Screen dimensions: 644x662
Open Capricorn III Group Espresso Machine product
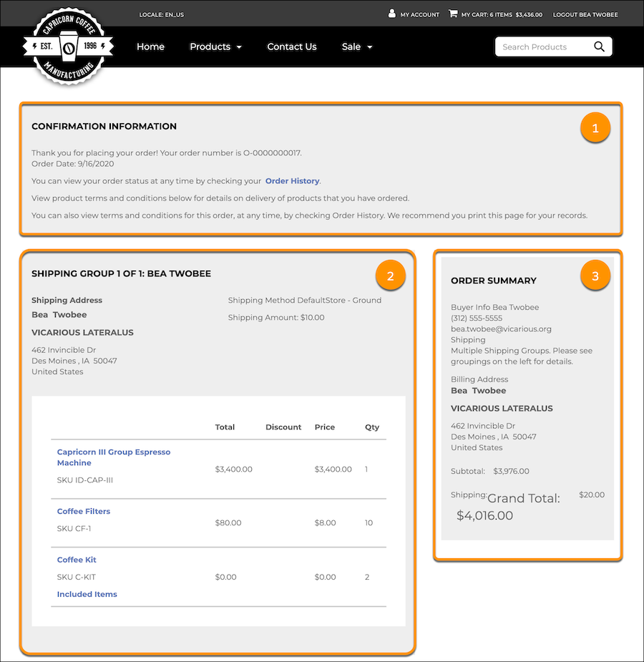[113, 457]
